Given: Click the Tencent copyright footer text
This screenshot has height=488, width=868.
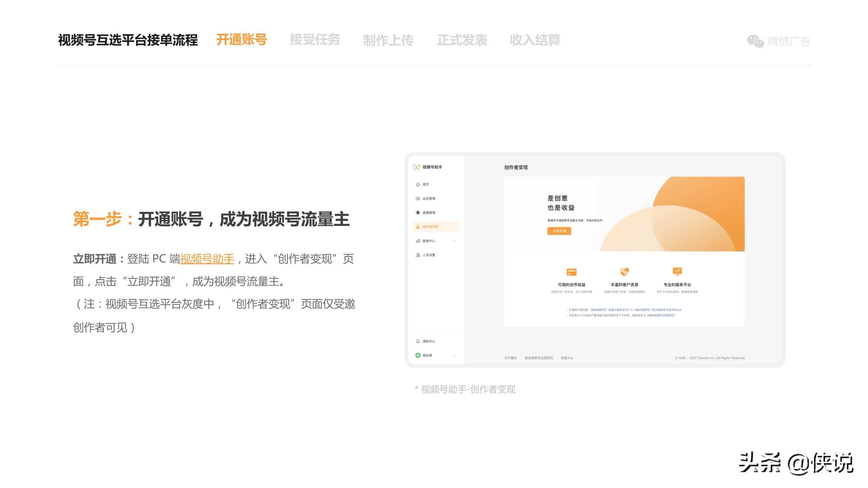Looking at the screenshot, I should coord(710,358).
